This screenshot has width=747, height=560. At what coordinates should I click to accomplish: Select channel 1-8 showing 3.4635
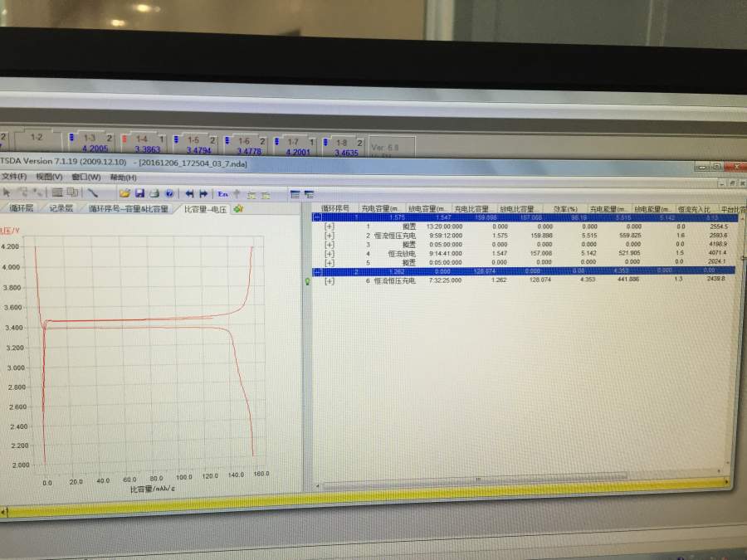(343, 147)
